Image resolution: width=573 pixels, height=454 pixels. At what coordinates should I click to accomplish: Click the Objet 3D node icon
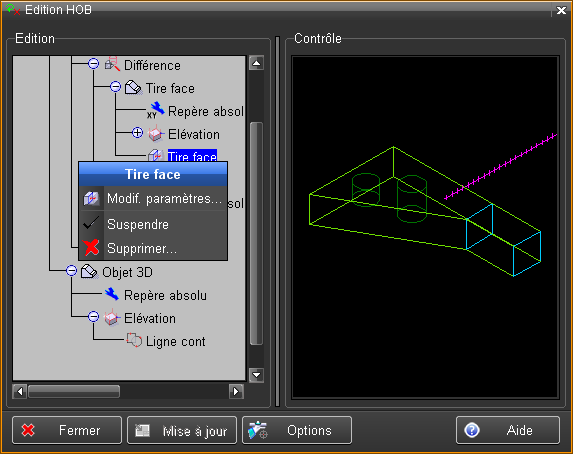pyautogui.click(x=89, y=272)
